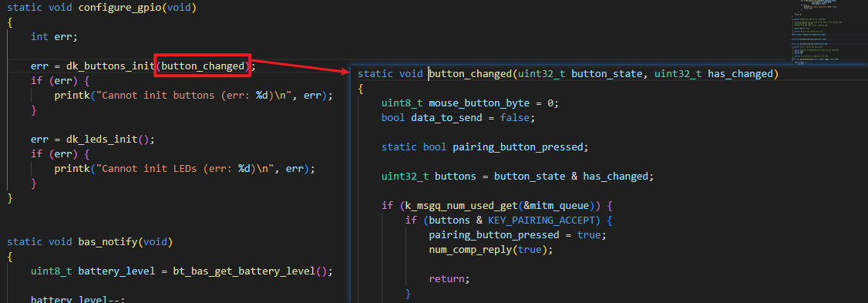Click the button_changed argument inside the red box

(x=203, y=66)
